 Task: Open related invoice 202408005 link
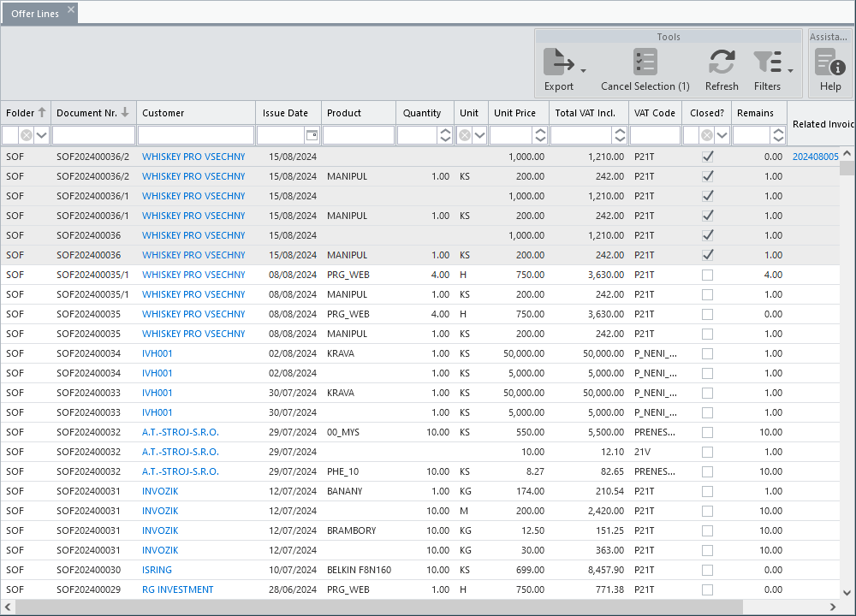click(815, 157)
